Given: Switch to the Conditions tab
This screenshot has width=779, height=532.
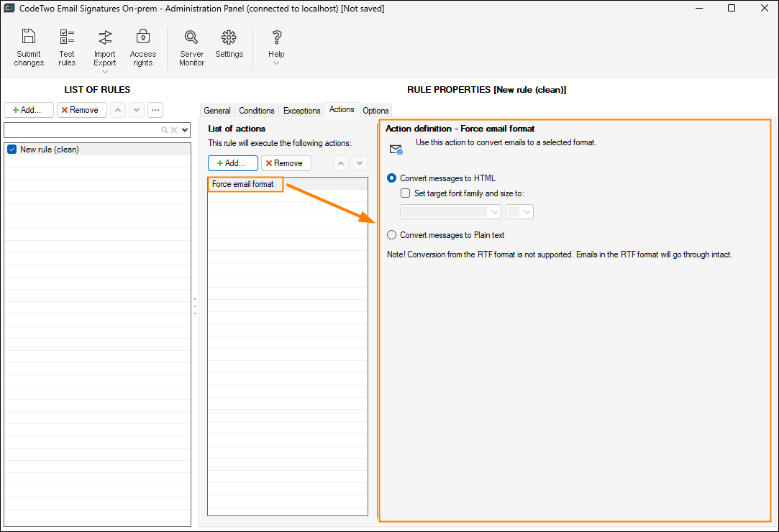Looking at the screenshot, I should [257, 111].
